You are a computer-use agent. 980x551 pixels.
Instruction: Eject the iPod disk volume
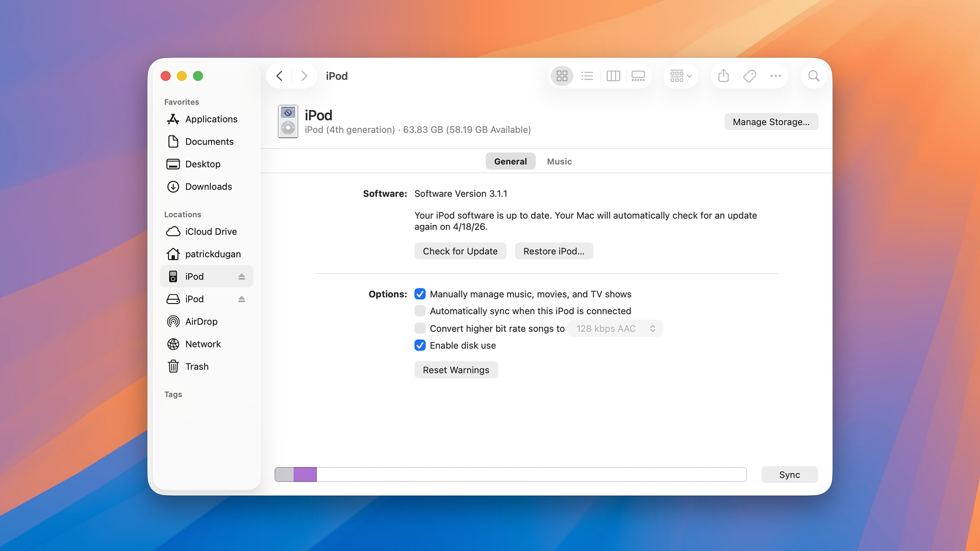[x=241, y=299]
